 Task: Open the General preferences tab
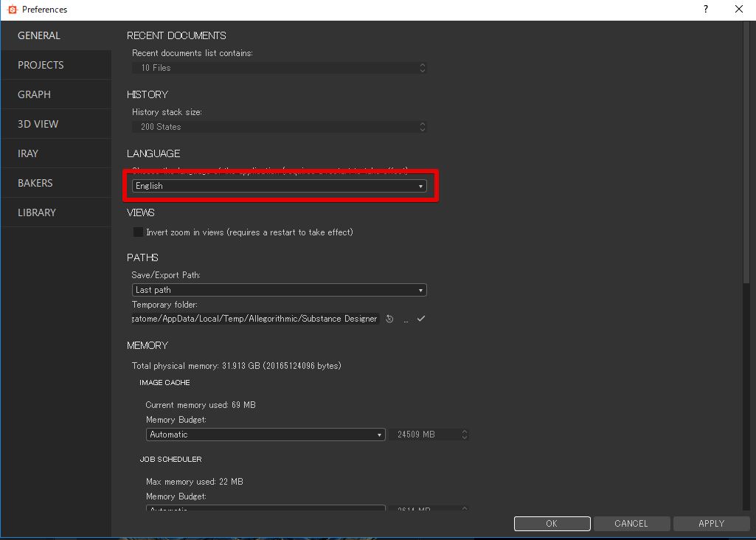(56, 35)
